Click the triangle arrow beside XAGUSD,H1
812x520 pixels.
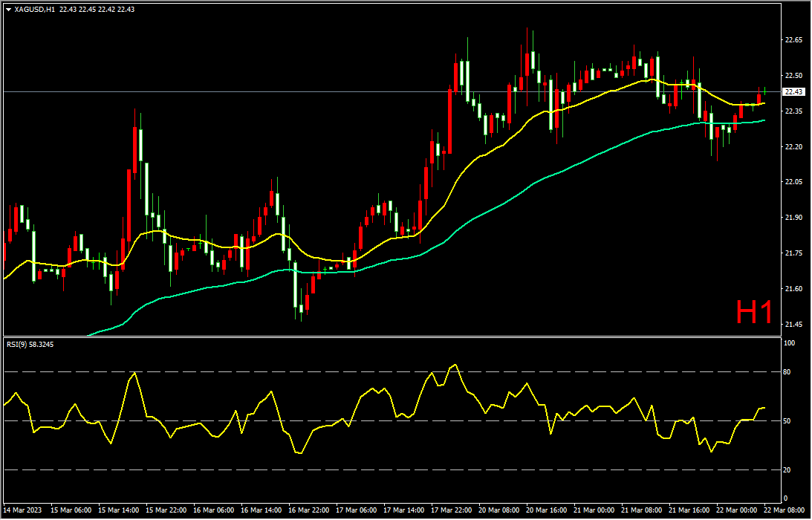9,10
